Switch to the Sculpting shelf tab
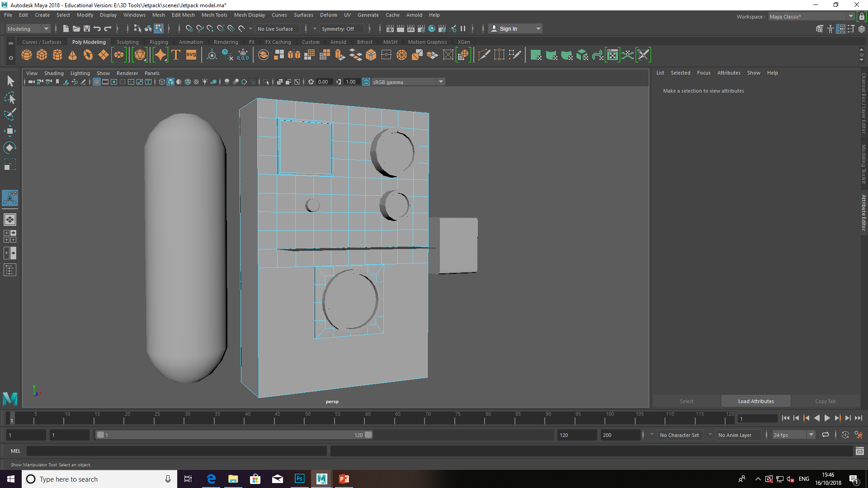868x488 pixels. 127,42
